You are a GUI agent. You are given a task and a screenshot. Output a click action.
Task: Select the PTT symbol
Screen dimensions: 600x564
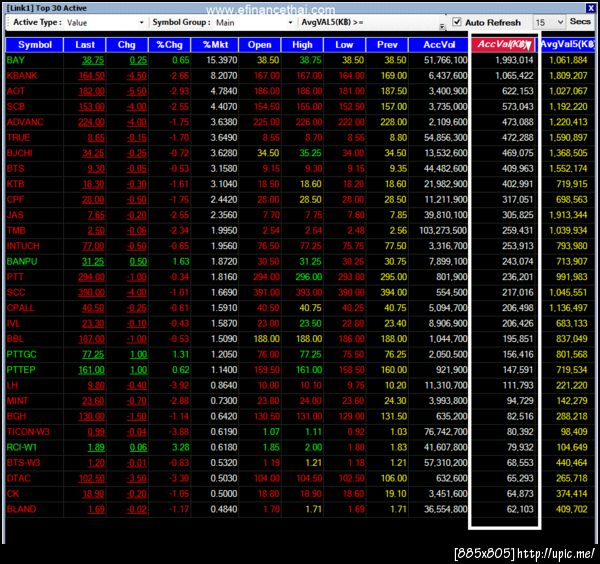tap(15, 277)
